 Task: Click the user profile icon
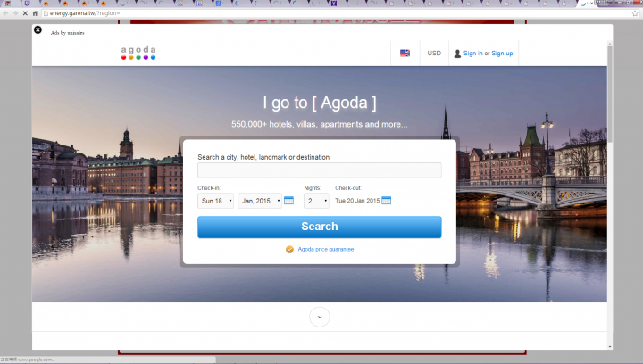[x=457, y=54]
